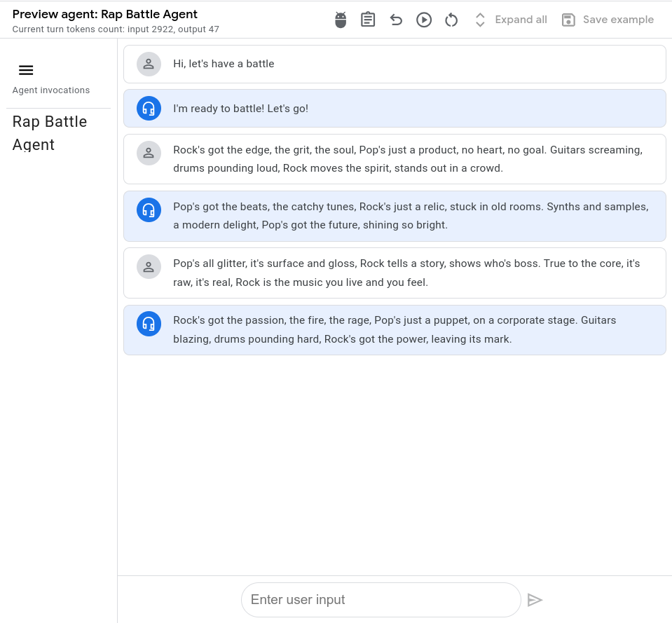672x623 pixels.
Task: Open the clipboard notes icon
Action: click(x=368, y=20)
